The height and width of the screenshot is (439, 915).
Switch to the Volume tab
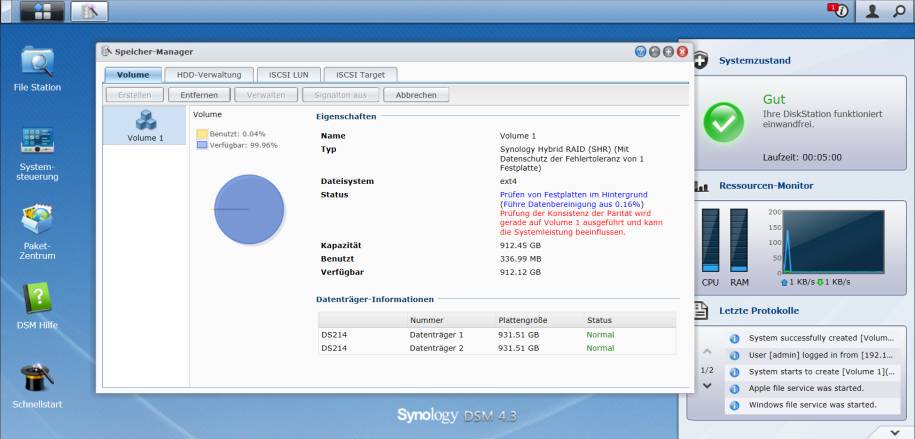(x=133, y=75)
